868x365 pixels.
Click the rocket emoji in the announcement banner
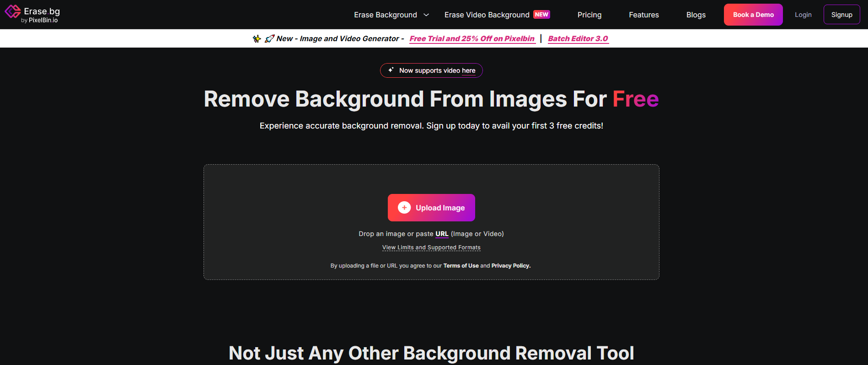pyautogui.click(x=269, y=39)
